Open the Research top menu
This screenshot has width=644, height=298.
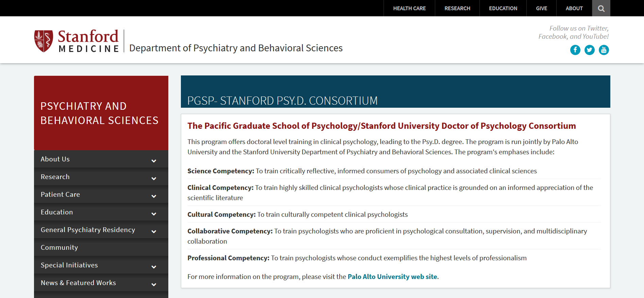click(x=457, y=8)
